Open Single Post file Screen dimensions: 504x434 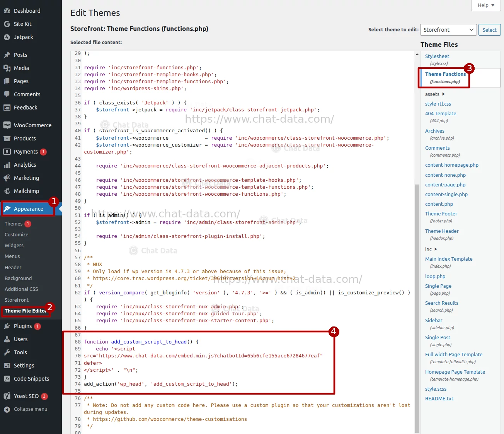pos(438,341)
